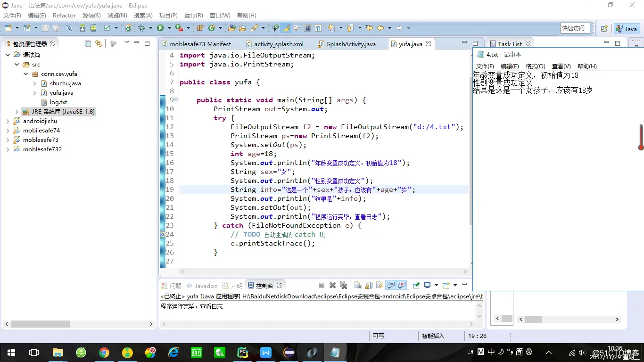Click the Open Perspective icon

pyautogui.click(x=604, y=28)
